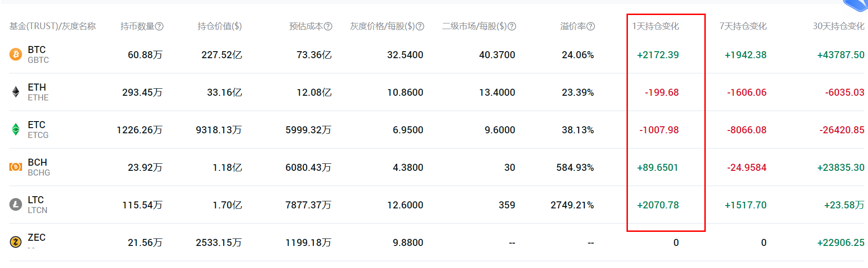
Task: Open the BTC GBTC trust row
Action: click(x=437, y=54)
